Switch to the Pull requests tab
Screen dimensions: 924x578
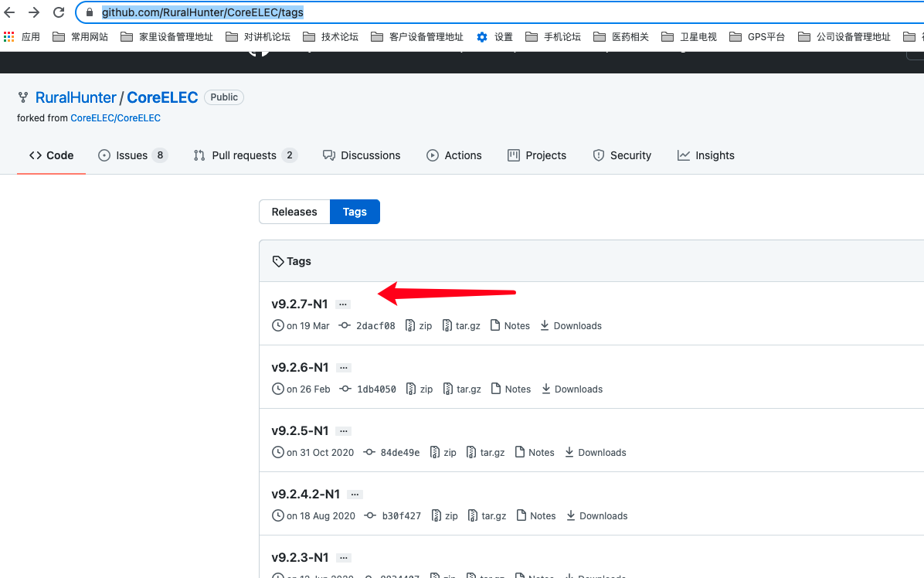pyautogui.click(x=245, y=155)
